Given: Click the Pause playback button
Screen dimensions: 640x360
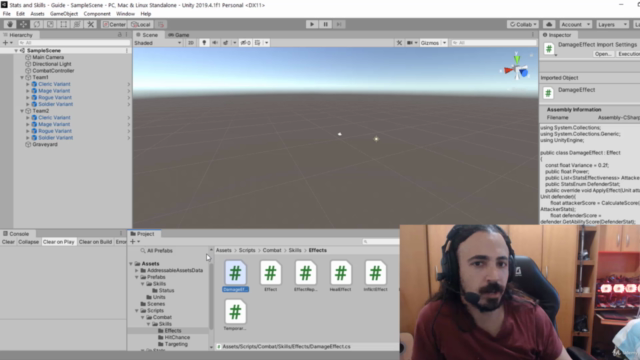Looking at the screenshot, I should tap(325, 24).
